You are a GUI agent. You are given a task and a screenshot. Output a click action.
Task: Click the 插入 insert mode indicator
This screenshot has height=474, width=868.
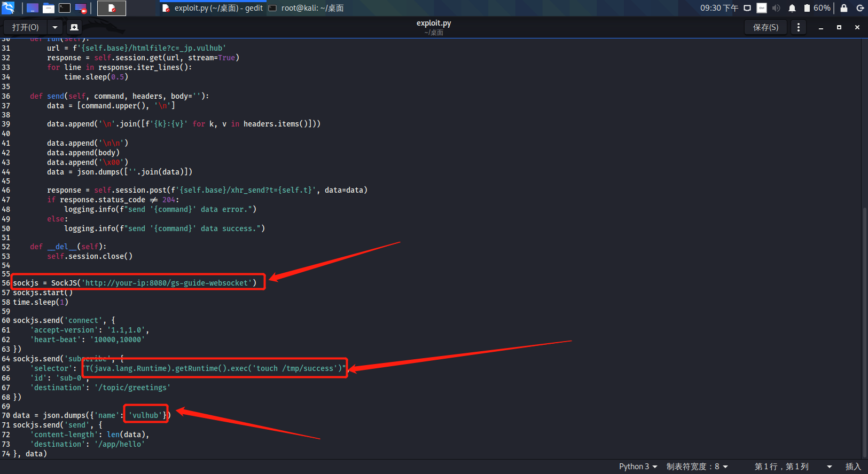click(x=853, y=467)
